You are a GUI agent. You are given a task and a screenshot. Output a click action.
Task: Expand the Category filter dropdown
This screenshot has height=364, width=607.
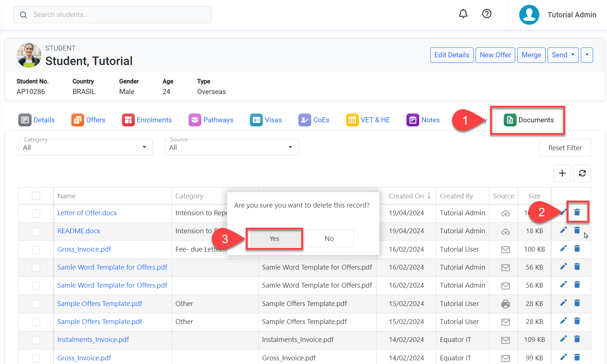(85, 147)
